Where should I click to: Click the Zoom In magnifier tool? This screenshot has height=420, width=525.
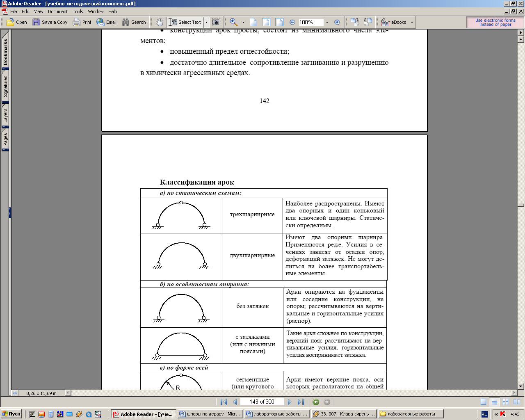(x=233, y=22)
